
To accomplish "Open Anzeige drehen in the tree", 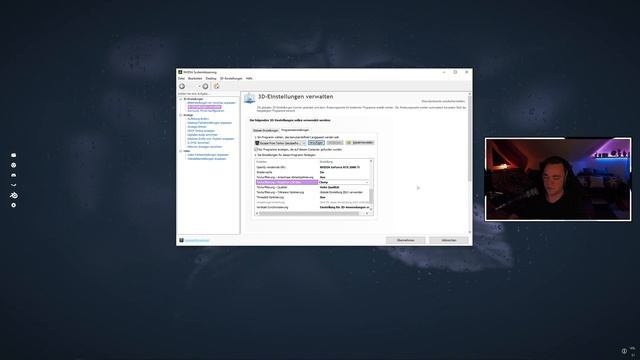I will tap(197, 127).
